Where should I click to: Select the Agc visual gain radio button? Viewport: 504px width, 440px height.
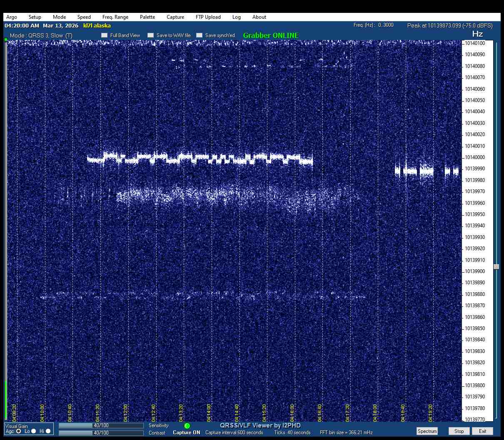click(19, 431)
